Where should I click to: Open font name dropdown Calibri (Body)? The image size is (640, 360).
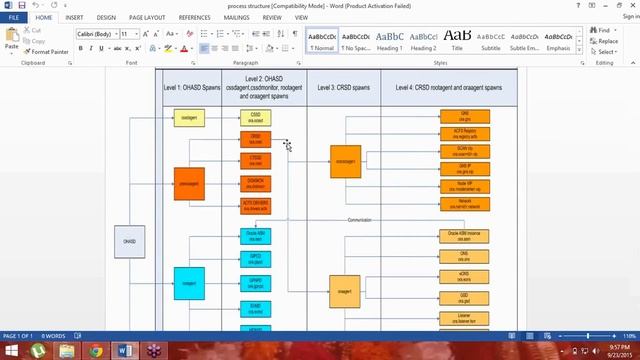tap(116, 34)
